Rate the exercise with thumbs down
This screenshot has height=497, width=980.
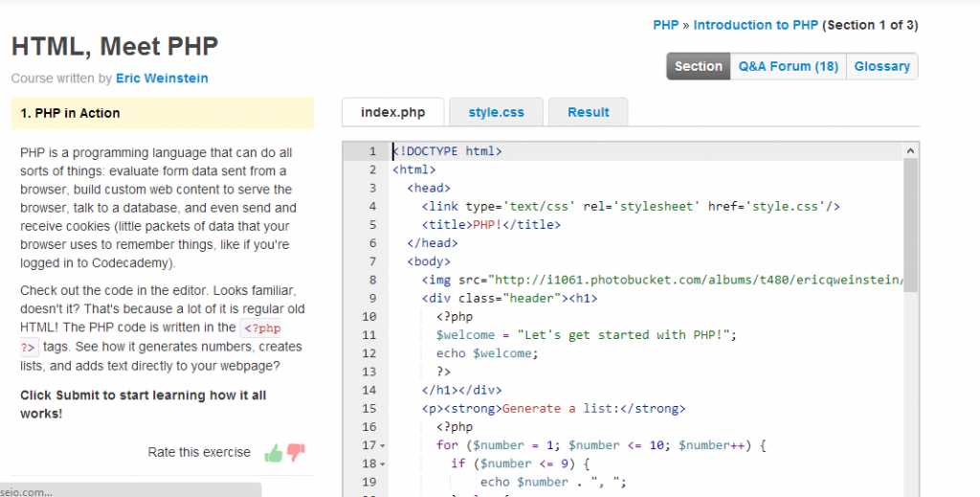click(x=296, y=452)
